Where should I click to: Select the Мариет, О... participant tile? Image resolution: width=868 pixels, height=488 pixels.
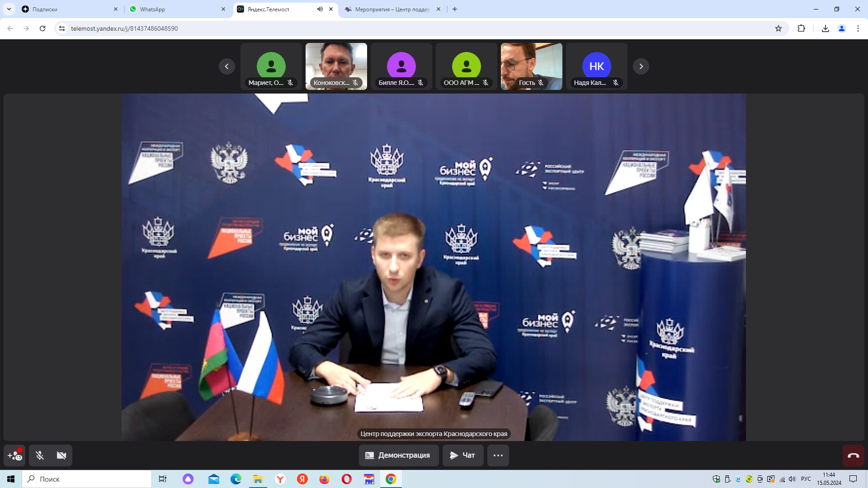[x=271, y=66]
